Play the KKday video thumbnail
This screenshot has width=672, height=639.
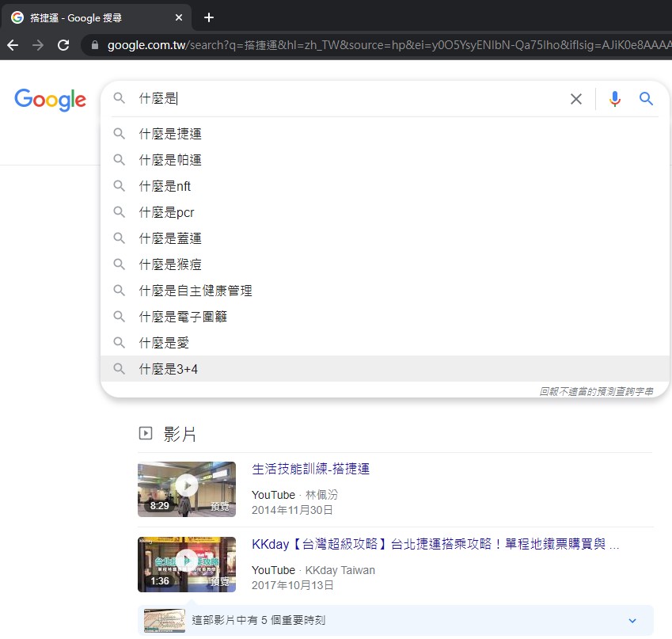pyautogui.click(x=187, y=564)
